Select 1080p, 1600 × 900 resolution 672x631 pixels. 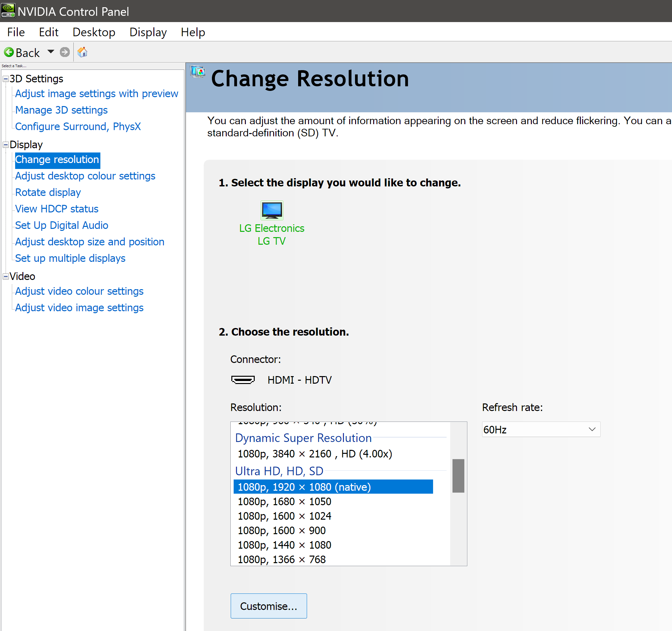(x=282, y=531)
